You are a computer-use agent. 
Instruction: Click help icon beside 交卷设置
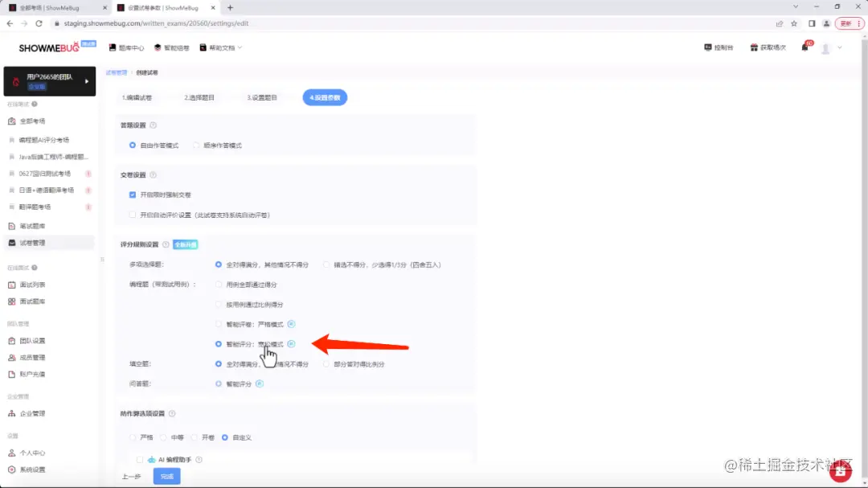point(154,175)
